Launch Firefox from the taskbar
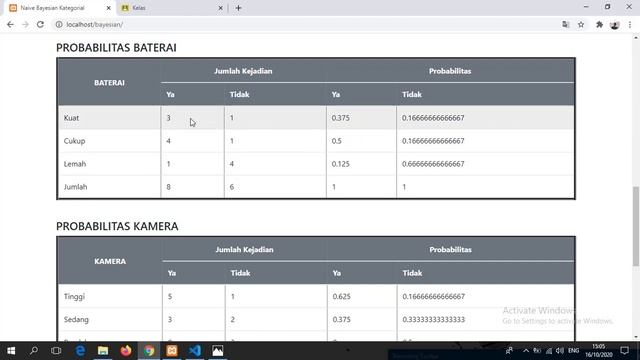This screenshot has height=360, width=640. pos(126,351)
